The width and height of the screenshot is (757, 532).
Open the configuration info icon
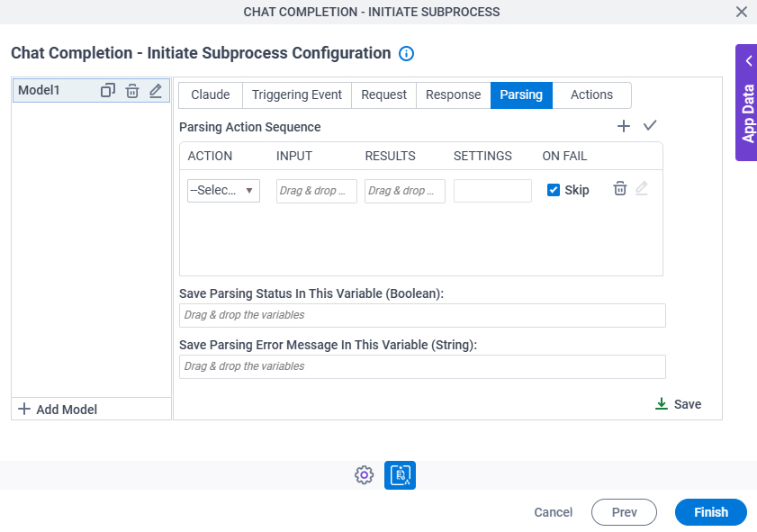coord(406,53)
